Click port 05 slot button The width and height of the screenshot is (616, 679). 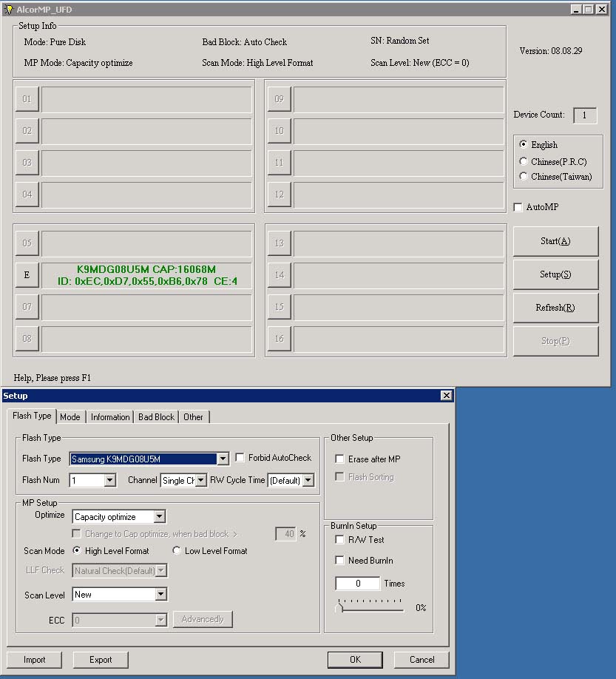coord(27,243)
